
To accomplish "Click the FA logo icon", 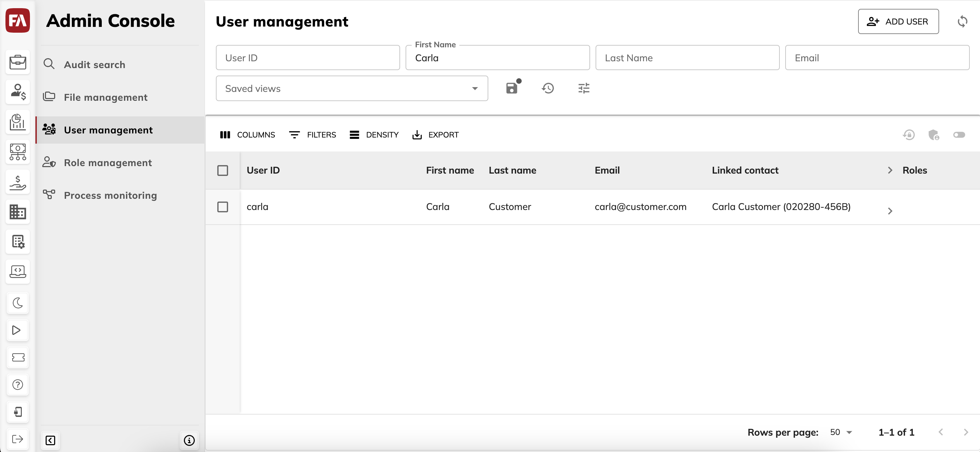I will (17, 20).
